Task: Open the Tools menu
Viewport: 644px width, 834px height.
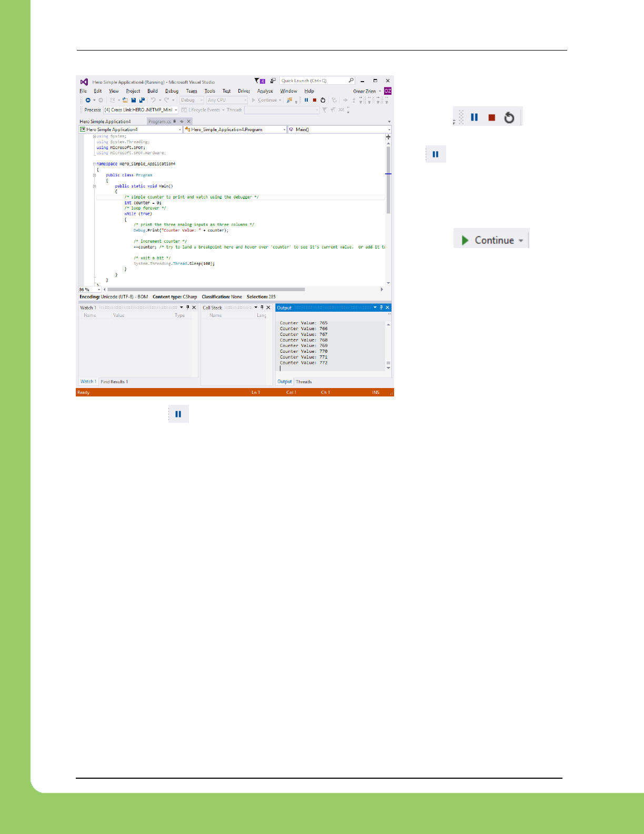Action: pos(210,91)
